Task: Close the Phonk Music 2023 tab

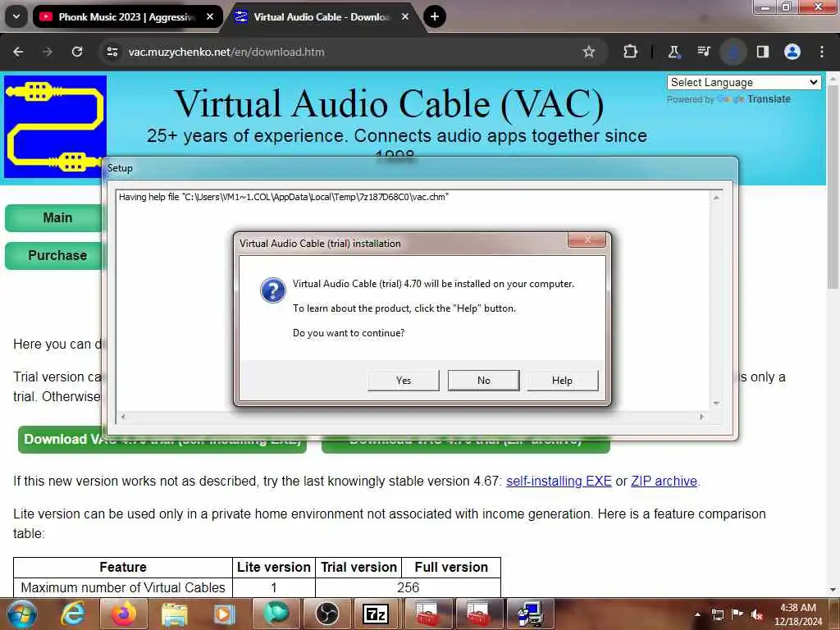Action: (x=210, y=17)
